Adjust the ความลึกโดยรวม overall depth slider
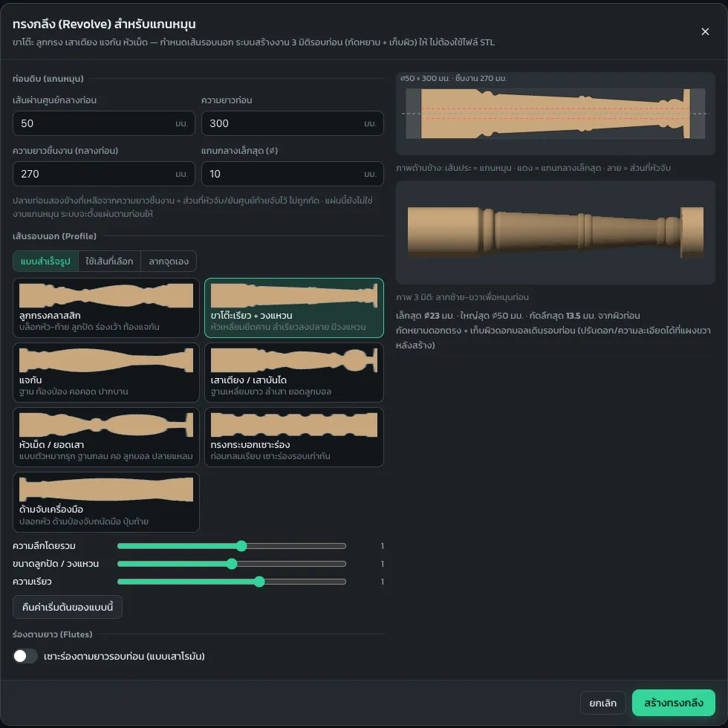 coord(232,546)
